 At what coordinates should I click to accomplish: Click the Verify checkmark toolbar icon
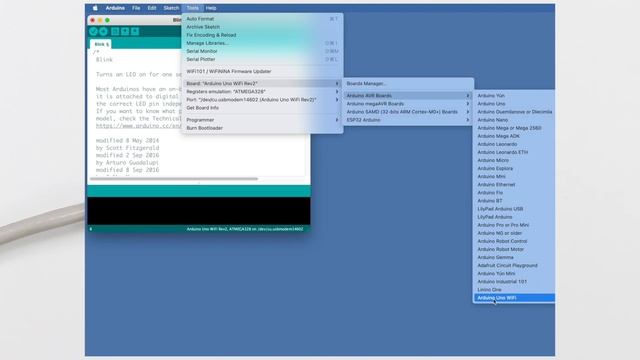point(93,31)
